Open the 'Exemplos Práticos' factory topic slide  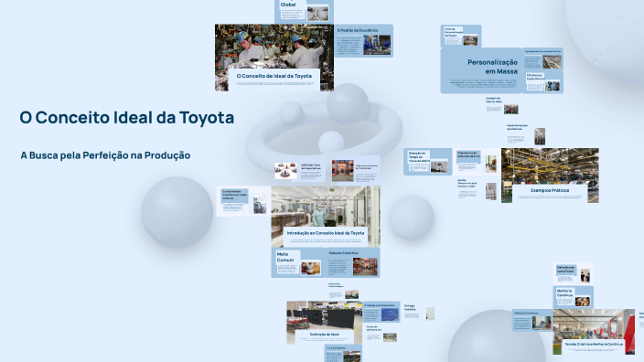(550, 176)
